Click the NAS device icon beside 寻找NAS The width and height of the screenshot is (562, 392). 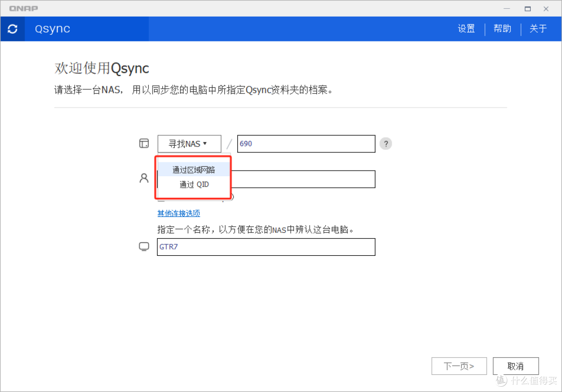tap(144, 143)
